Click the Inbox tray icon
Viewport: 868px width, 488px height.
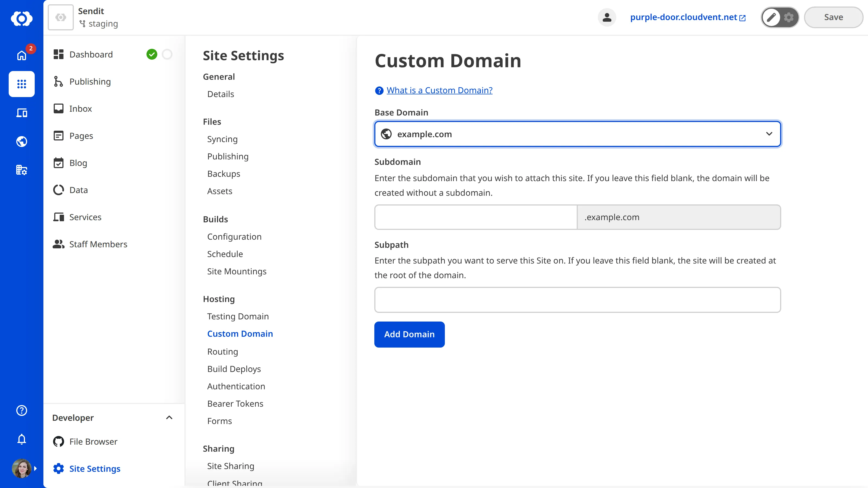click(x=58, y=108)
